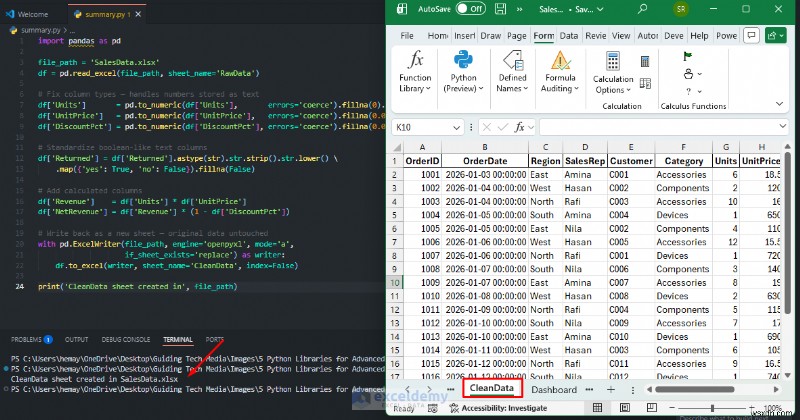The image size is (800, 420).
Task: Go to previous sheet tab arrow
Action: [x=407, y=390]
